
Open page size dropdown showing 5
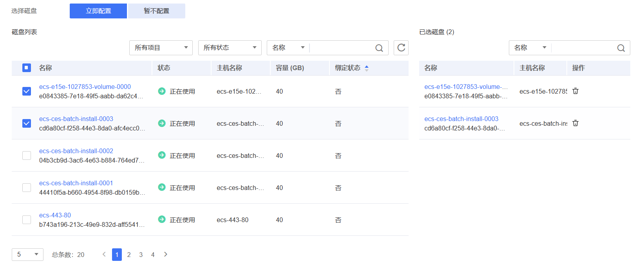click(x=27, y=255)
